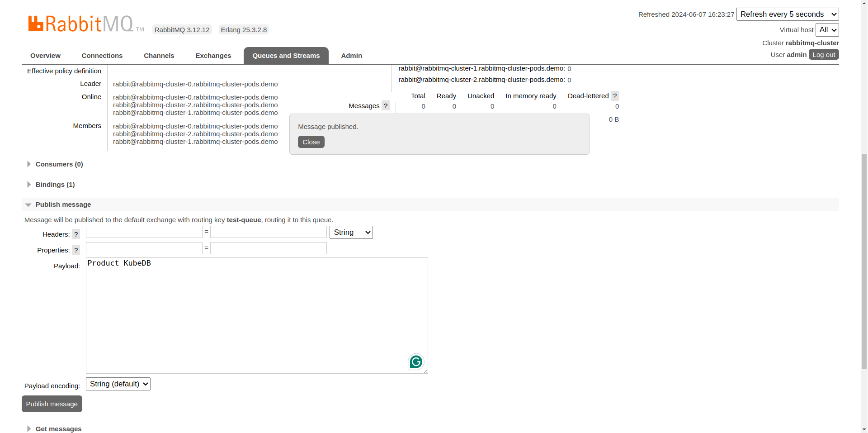This screenshot has width=868, height=433.
Task: Expand the Get messages section
Action: (x=58, y=428)
